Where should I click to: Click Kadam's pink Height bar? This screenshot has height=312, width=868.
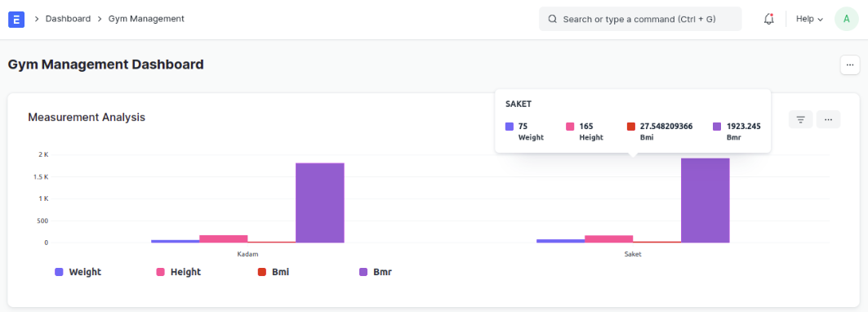(x=224, y=238)
